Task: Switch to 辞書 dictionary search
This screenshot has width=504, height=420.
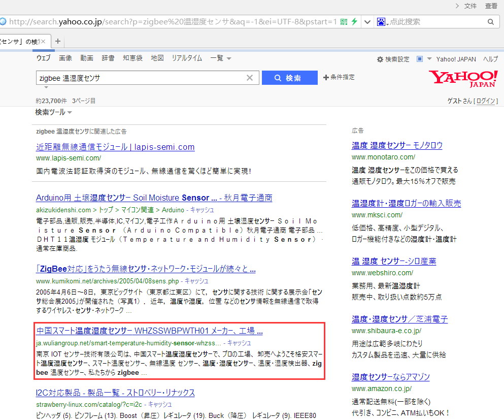Action: [x=108, y=58]
